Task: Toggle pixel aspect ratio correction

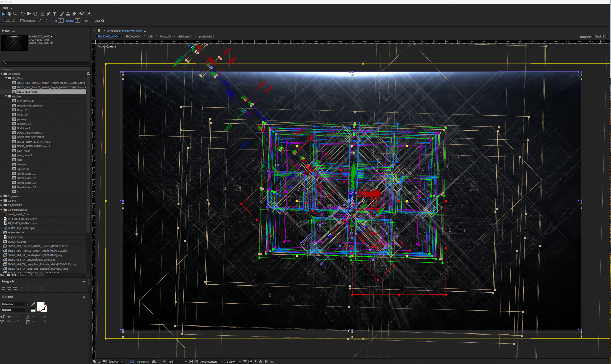Action: [245, 362]
